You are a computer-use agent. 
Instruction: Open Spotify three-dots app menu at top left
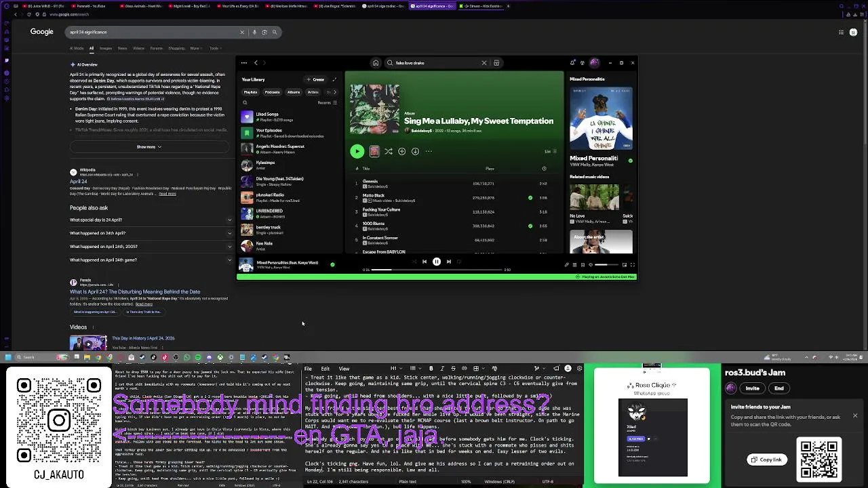pyautogui.click(x=244, y=63)
